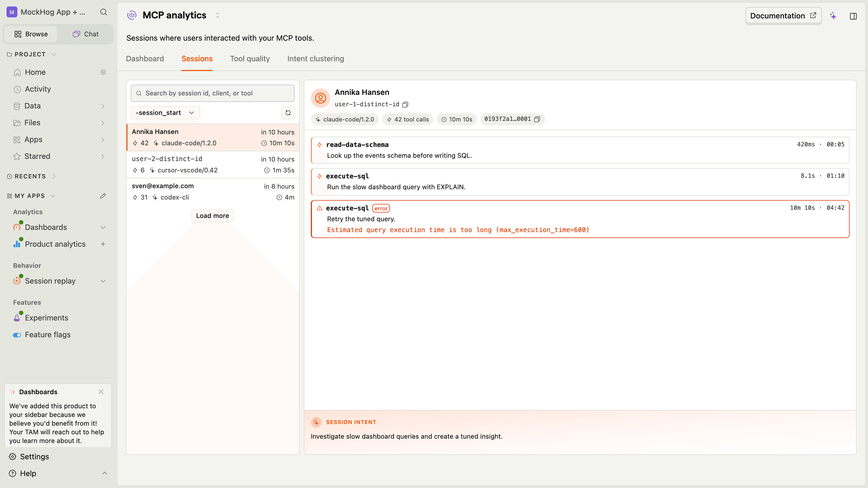Expand the Dashboards chevron
The image size is (868, 488).
103,227
